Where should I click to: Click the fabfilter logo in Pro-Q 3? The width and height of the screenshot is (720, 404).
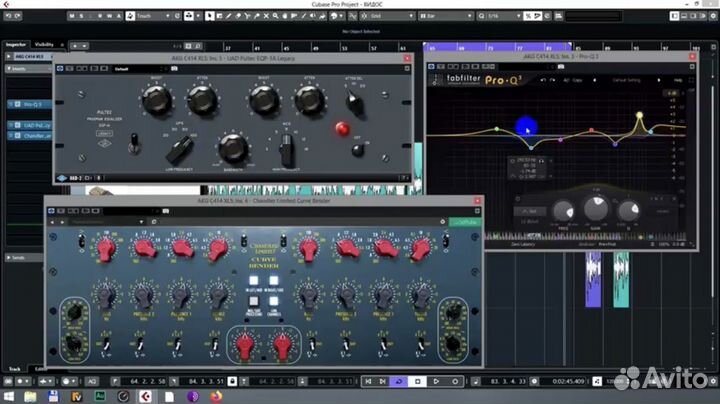466,80
